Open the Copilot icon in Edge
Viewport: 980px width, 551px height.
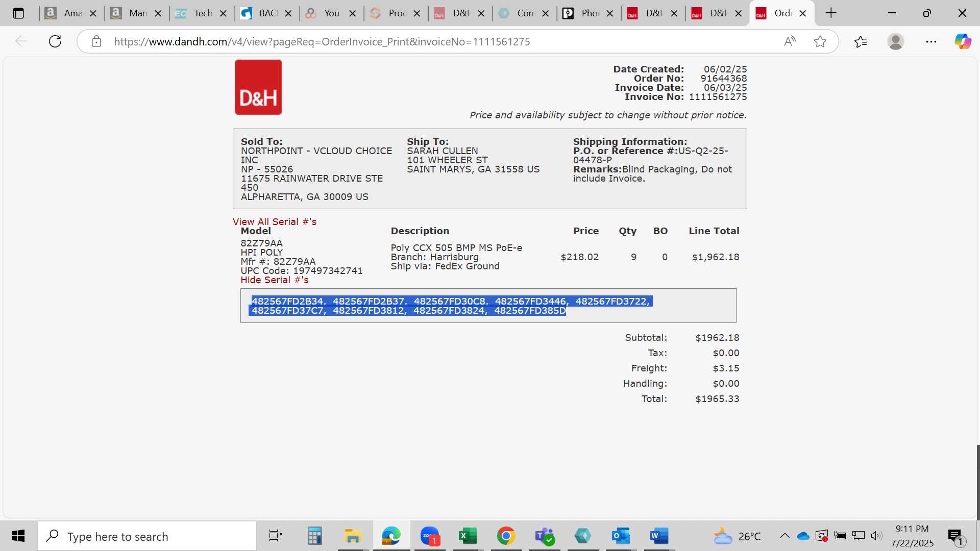click(963, 41)
